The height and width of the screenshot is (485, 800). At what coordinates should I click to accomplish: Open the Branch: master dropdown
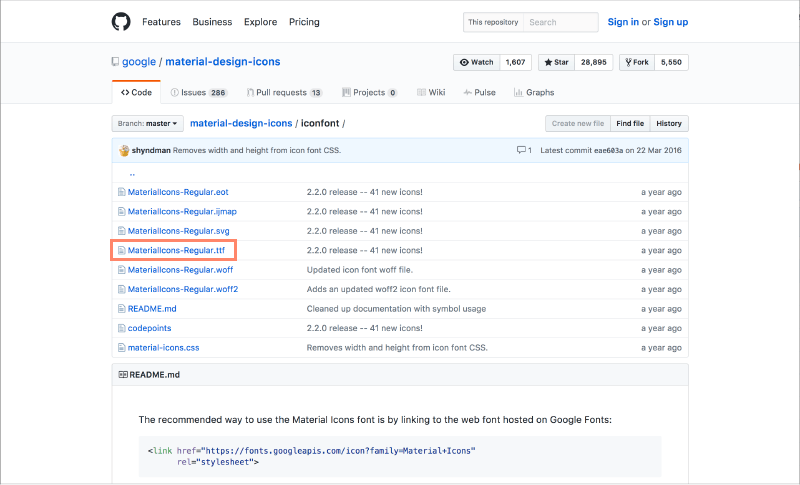pyautogui.click(x=147, y=123)
